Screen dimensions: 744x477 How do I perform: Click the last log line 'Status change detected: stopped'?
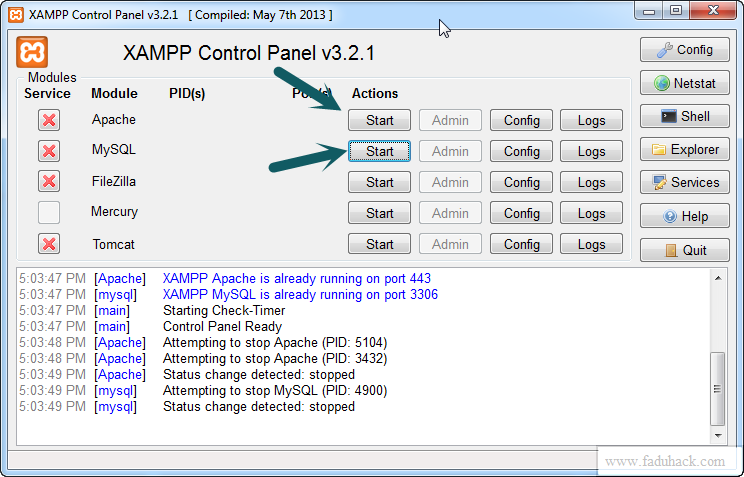pos(259,406)
